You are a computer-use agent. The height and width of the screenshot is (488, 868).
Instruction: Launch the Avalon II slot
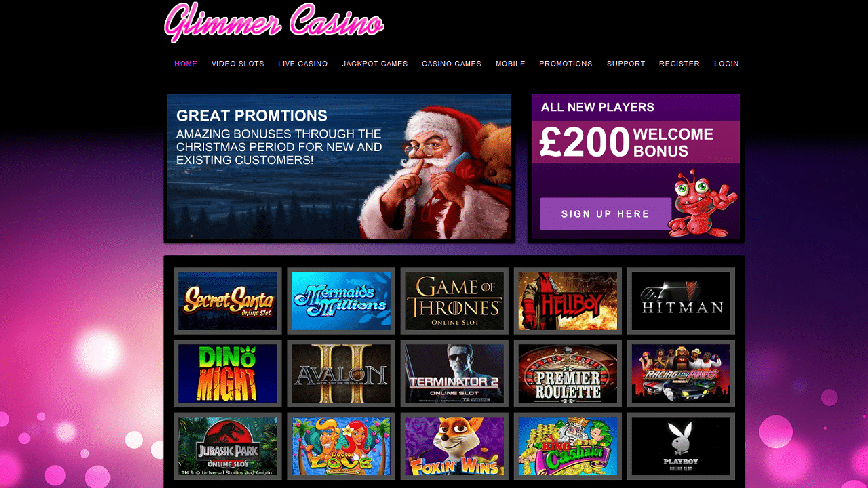341,373
